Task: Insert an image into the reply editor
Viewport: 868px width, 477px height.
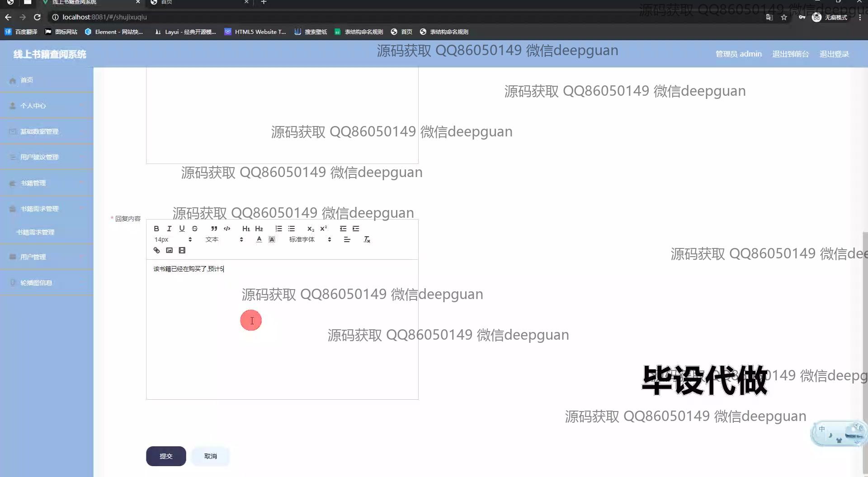Action: 169,250
